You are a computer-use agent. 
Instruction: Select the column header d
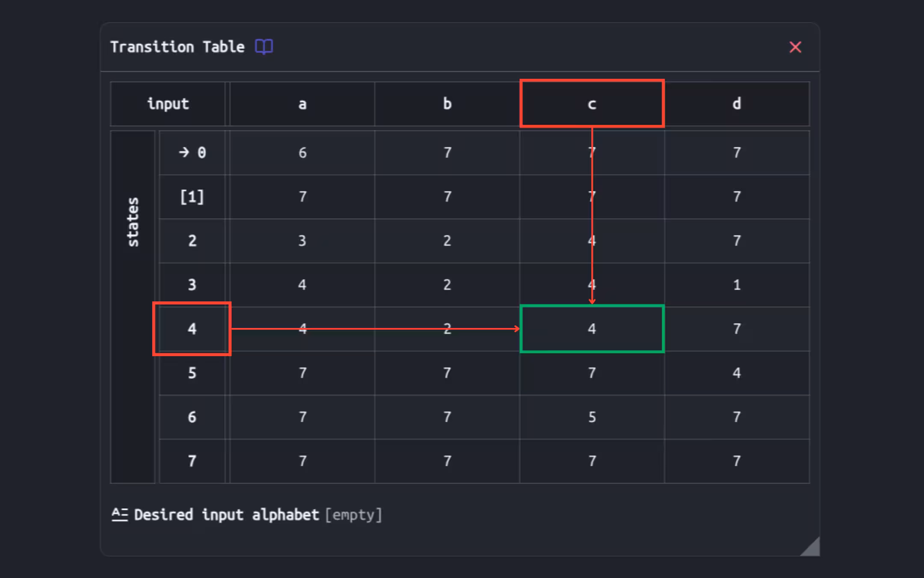click(x=737, y=104)
